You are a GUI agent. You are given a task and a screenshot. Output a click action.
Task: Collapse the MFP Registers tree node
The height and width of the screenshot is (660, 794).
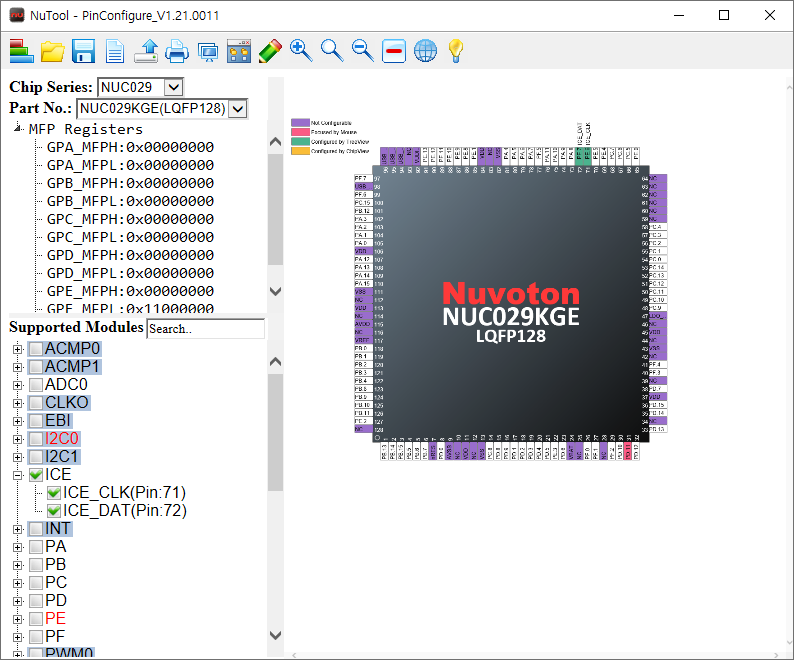(18, 128)
